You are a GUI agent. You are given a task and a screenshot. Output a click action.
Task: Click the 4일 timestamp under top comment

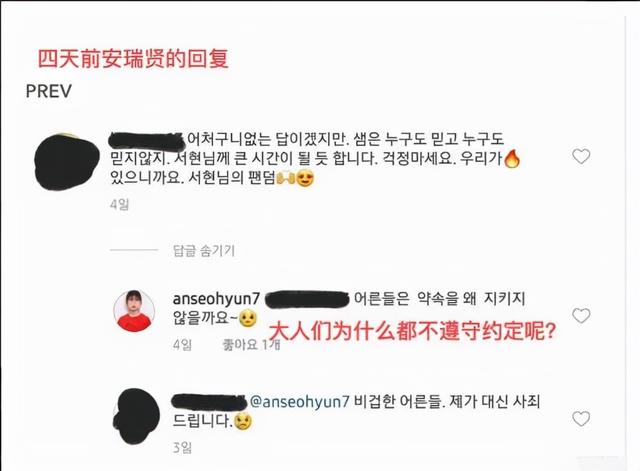click(x=119, y=204)
